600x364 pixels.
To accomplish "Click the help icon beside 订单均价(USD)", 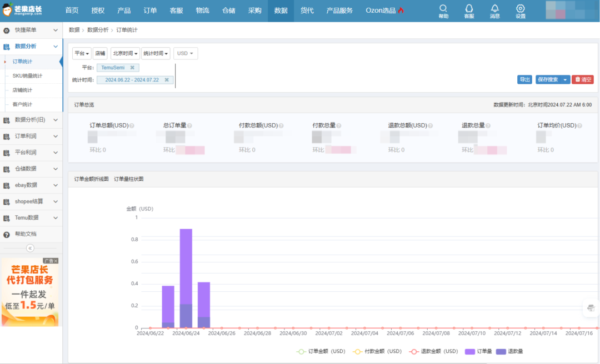I will click(x=579, y=125).
